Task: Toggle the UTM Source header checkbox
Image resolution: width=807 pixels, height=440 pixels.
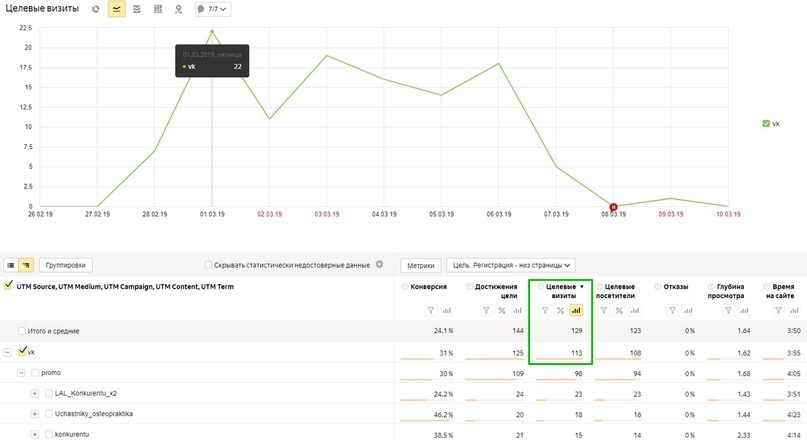Action: point(8,286)
